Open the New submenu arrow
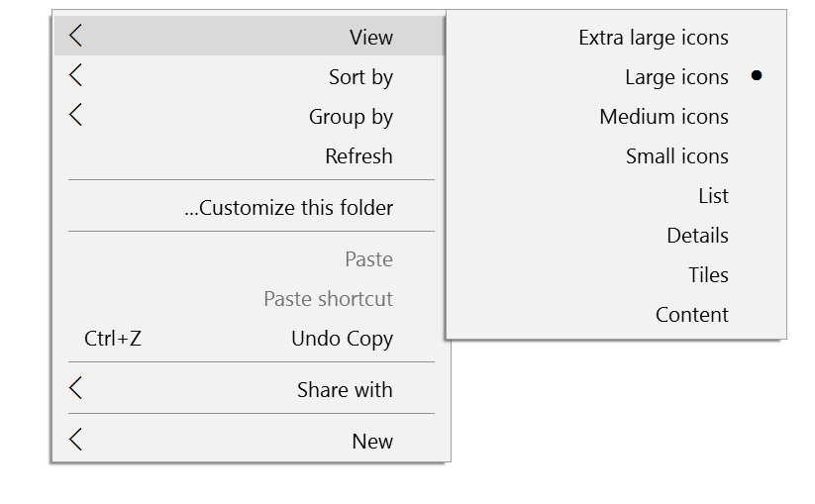 click(76, 441)
